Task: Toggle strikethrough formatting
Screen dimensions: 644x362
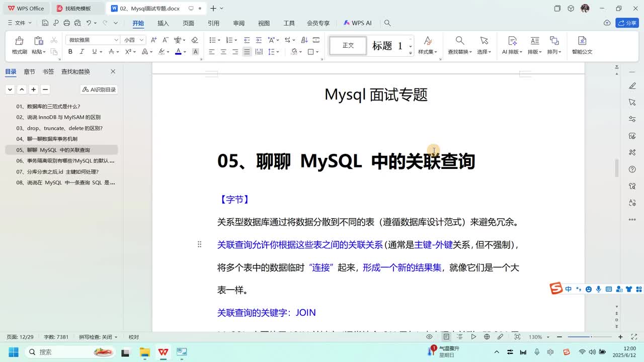Action: (x=111, y=52)
